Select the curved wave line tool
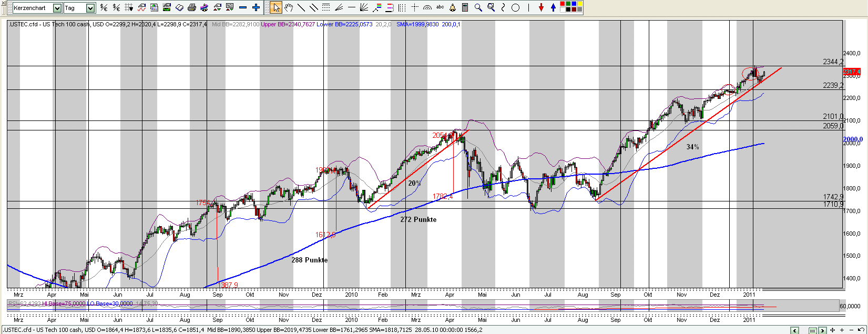The height and width of the screenshot is (334, 868). (x=503, y=7)
